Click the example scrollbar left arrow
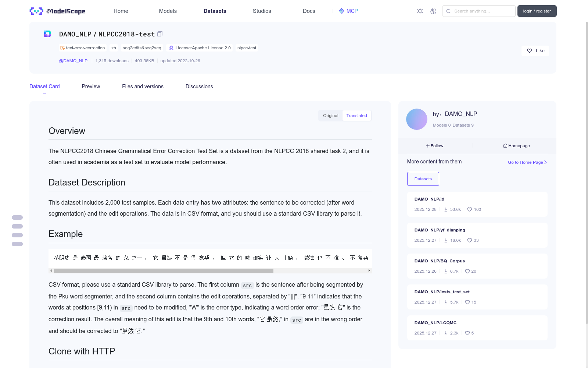588x368 pixels. pos(51,270)
